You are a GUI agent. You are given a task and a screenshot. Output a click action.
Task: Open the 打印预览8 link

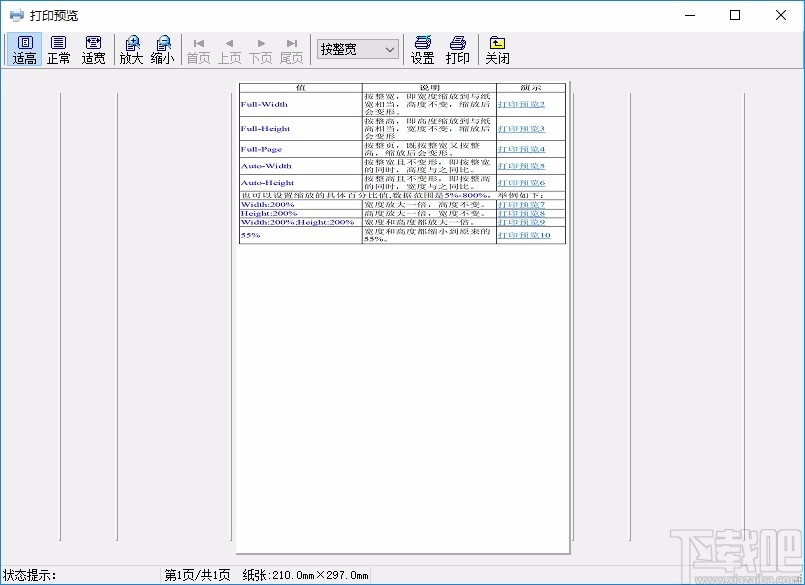tap(521, 213)
